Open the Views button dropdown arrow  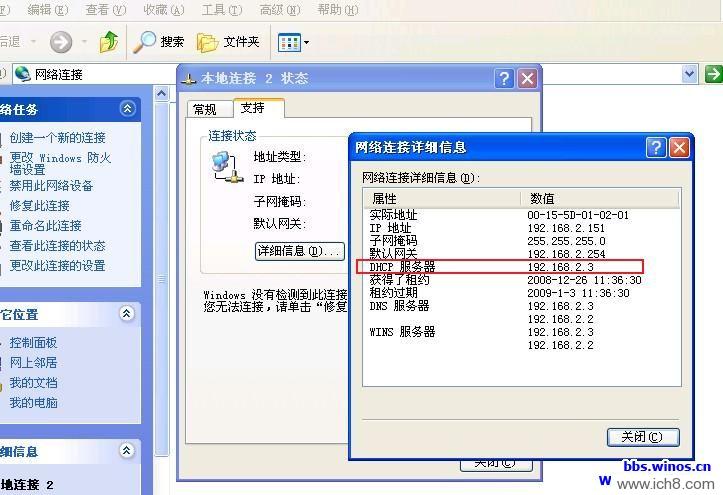(306, 43)
